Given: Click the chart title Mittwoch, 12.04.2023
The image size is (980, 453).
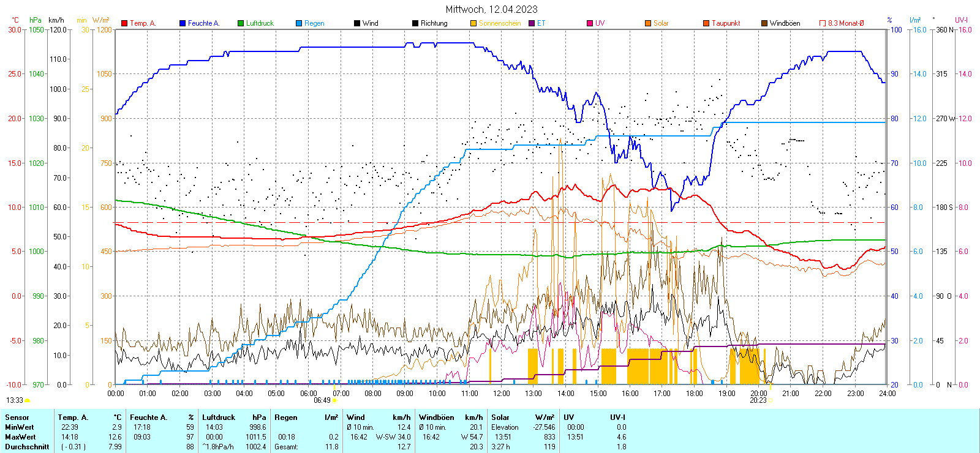Looking at the screenshot, I should [x=491, y=9].
